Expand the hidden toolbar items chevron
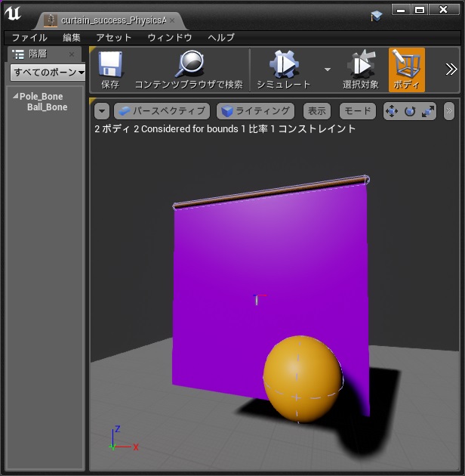Screen dimensions: 465x476 pyautogui.click(x=451, y=70)
